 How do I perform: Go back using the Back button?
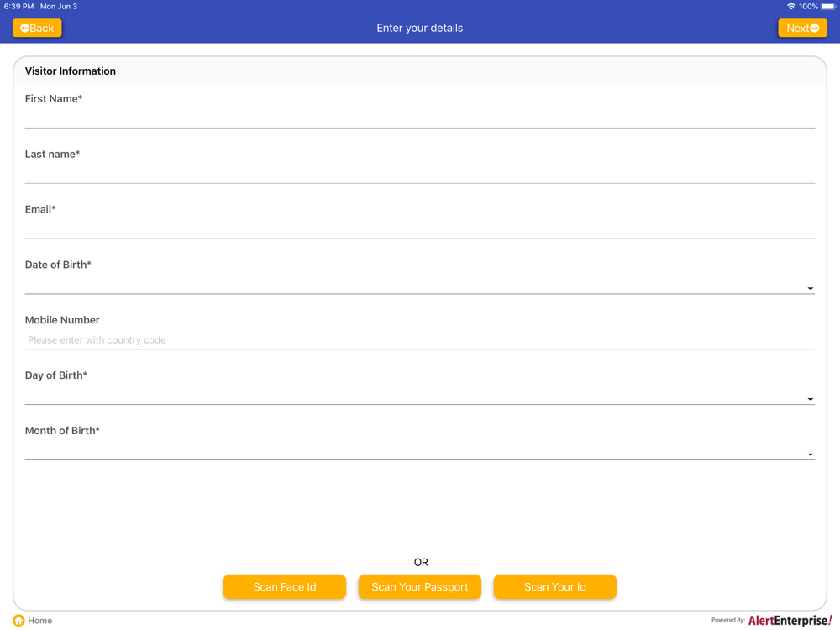point(37,28)
